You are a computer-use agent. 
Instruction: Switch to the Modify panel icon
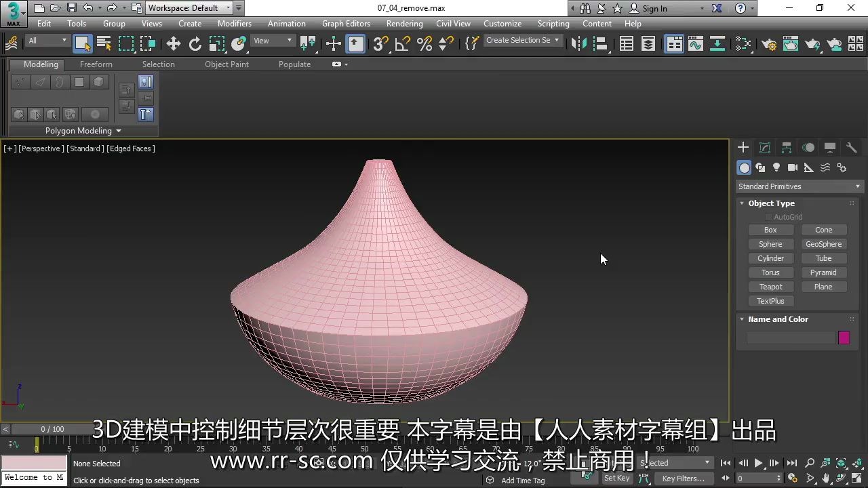pyautogui.click(x=765, y=147)
